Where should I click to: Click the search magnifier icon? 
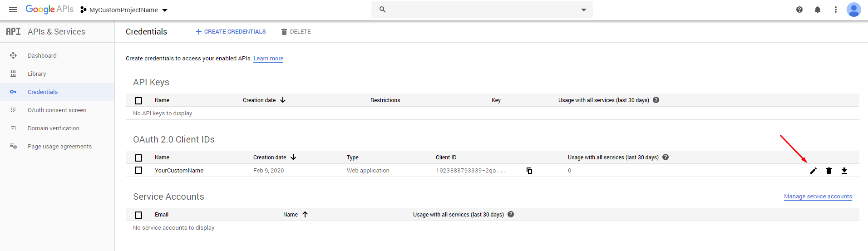[382, 10]
